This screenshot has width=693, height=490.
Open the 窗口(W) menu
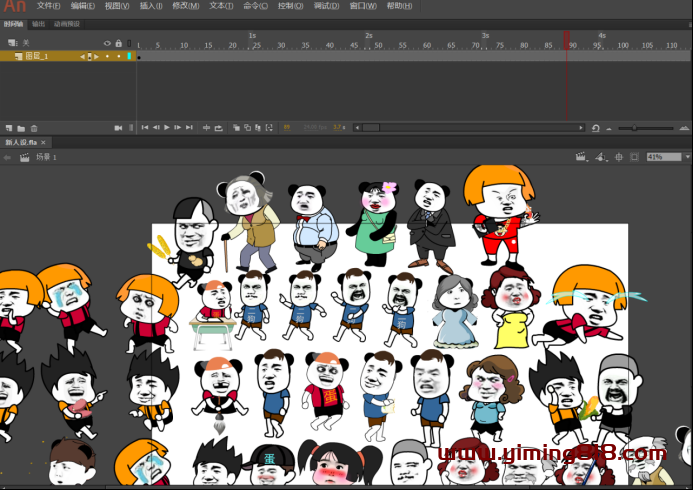pyautogui.click(x=363, y=6)
